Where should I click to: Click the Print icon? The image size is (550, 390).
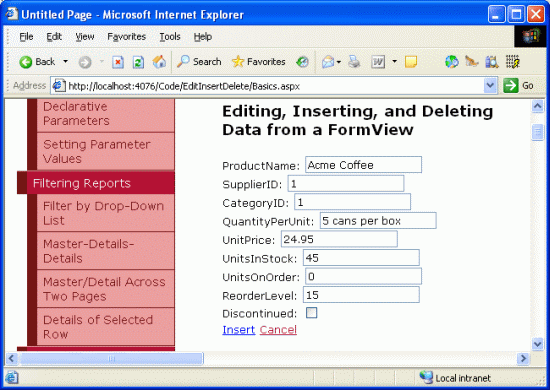354,62
